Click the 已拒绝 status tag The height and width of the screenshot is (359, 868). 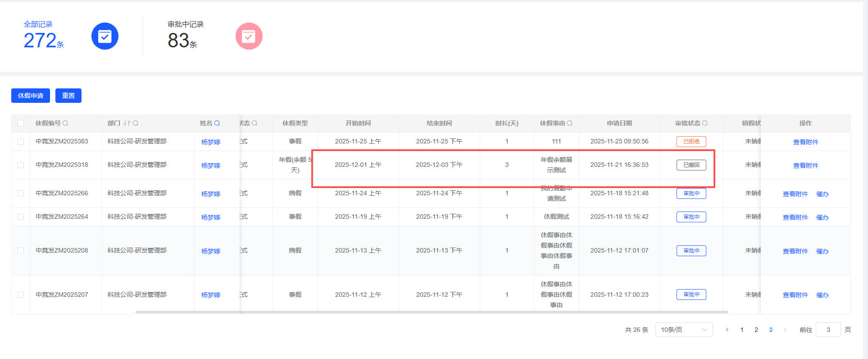click(x=691, y=142)
